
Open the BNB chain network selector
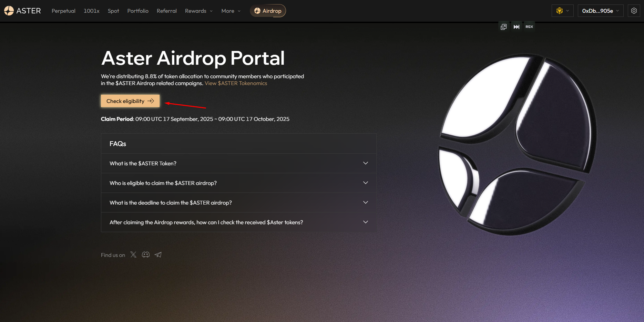click(562, 11)
